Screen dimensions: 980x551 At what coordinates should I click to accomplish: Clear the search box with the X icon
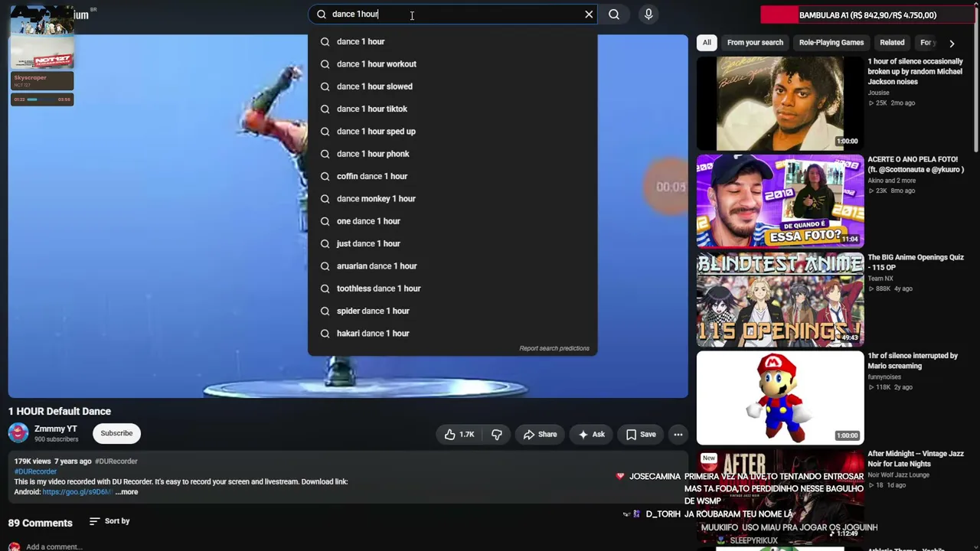tap(589, 15)
